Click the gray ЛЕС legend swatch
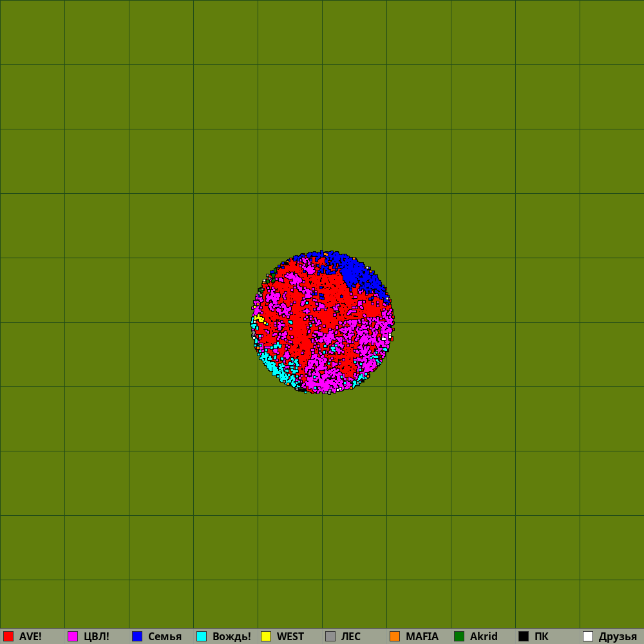 330,636
